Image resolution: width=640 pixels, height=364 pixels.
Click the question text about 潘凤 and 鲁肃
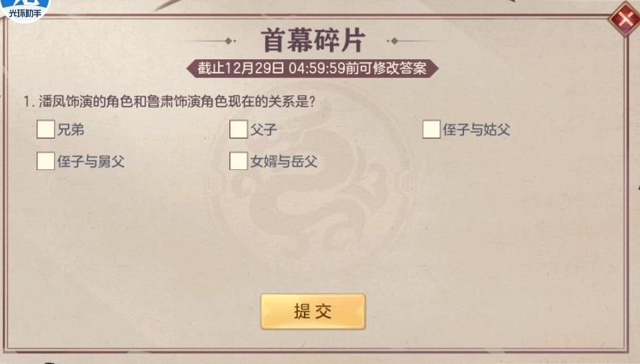169,102
